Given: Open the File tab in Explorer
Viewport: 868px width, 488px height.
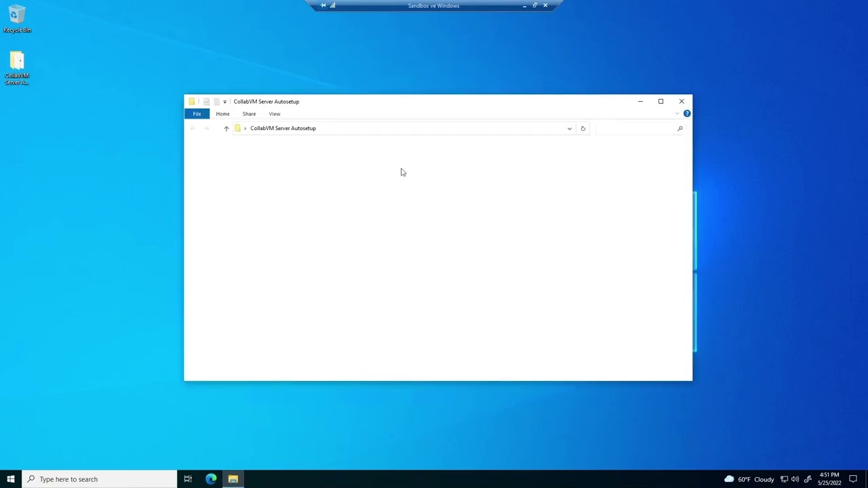Looking at the screenshot, I should point(197,114).
